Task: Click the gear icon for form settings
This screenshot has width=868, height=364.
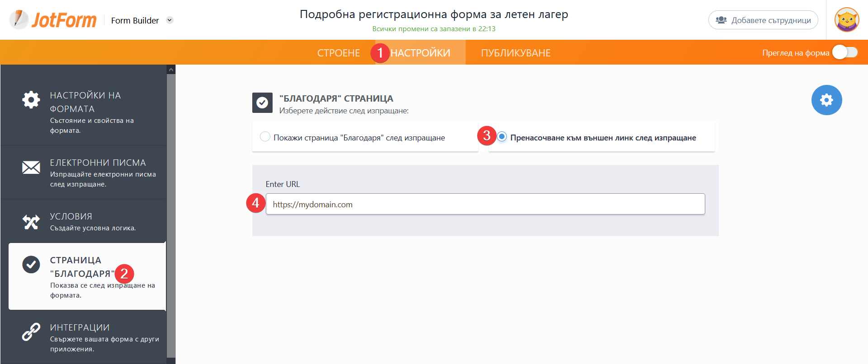Action: pyautogui.click(x=31, y=100)
